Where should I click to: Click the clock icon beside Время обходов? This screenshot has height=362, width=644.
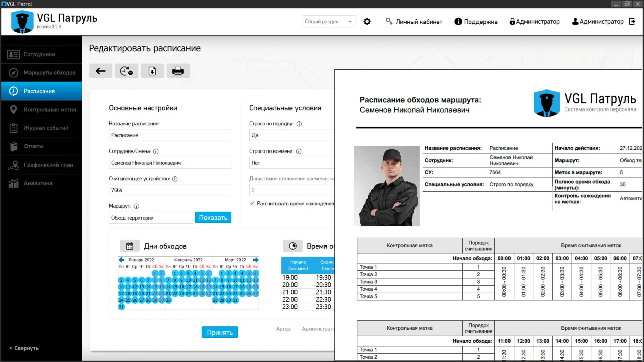click(293, 246)
